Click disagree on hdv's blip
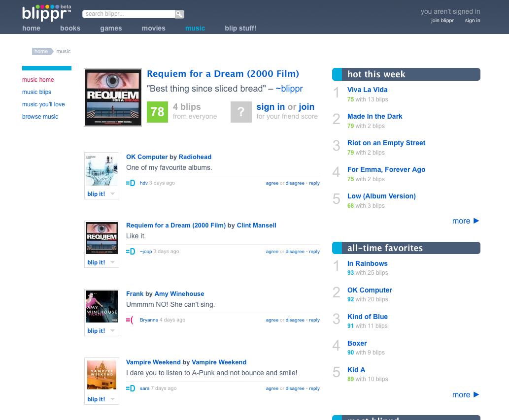 point(295,183)
